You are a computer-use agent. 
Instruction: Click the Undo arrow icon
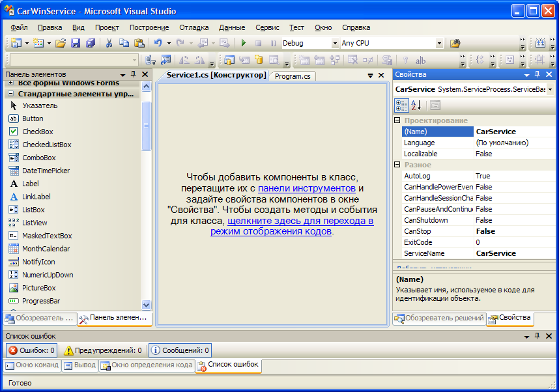(158, 43)
